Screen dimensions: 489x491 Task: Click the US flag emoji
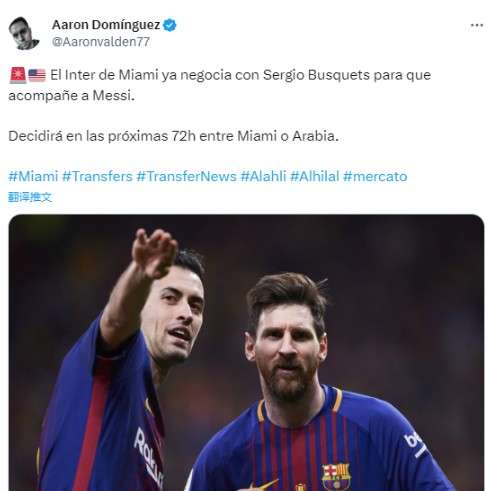(37, 75)
